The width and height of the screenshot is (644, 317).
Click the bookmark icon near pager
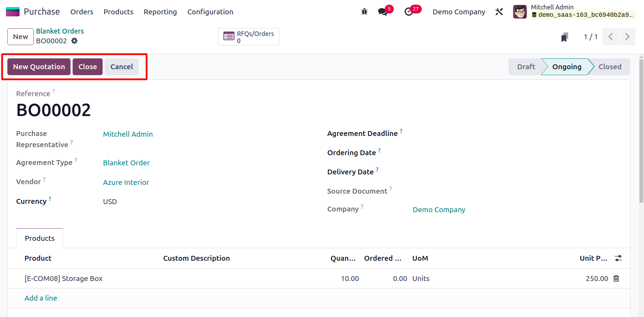point(564,37)
